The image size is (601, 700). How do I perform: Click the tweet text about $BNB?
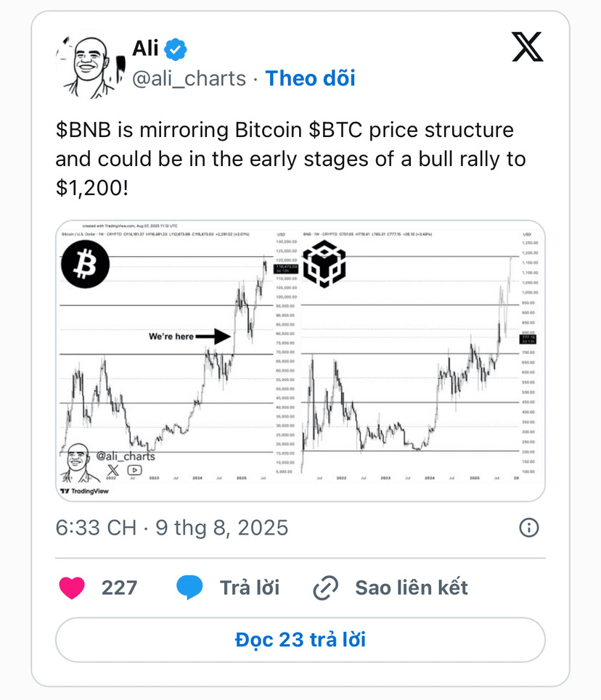coord(290,159)
